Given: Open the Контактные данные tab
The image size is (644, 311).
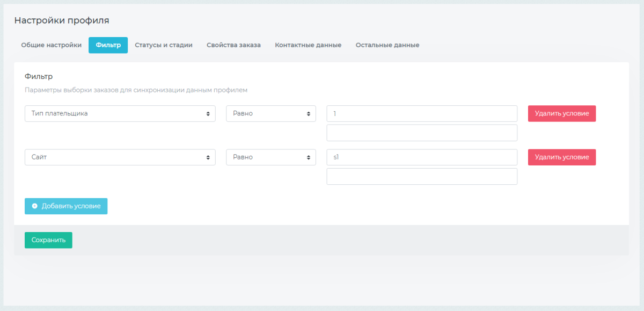Looking at the screenshot, I should (308, 45).
